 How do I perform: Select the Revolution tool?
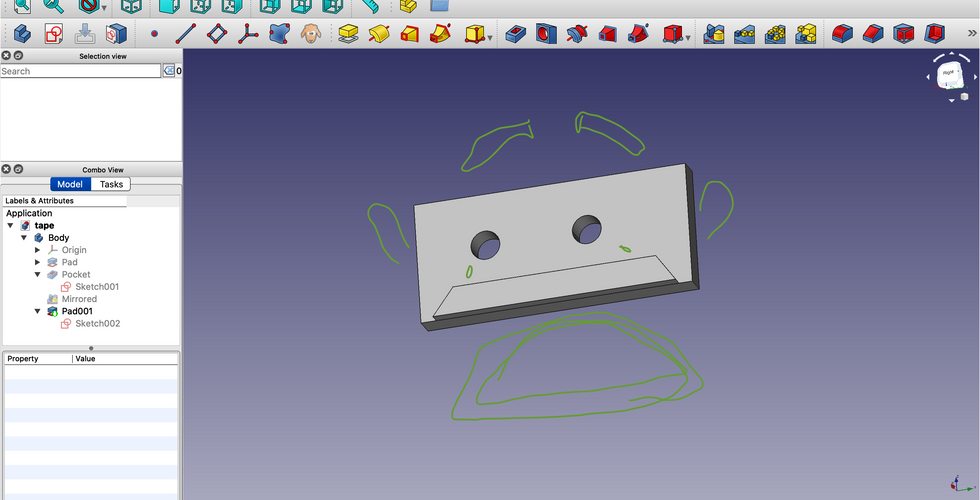379,33
